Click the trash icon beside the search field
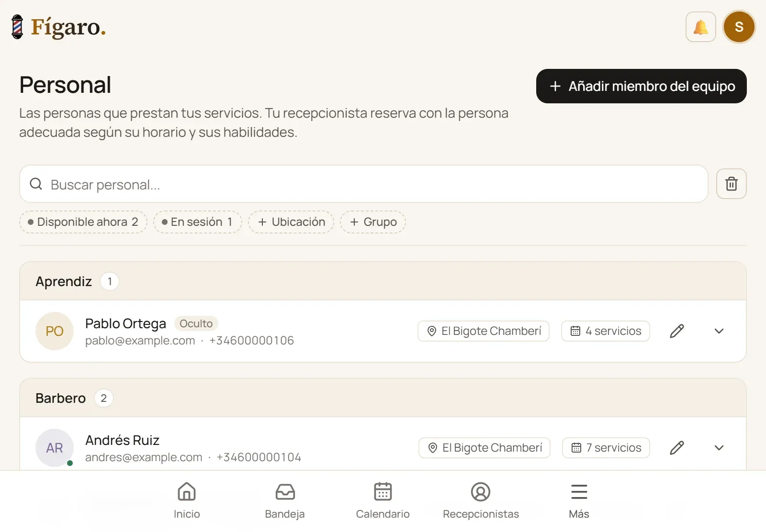The width and height of the screenshot is (766, 532). click(731, 184)
